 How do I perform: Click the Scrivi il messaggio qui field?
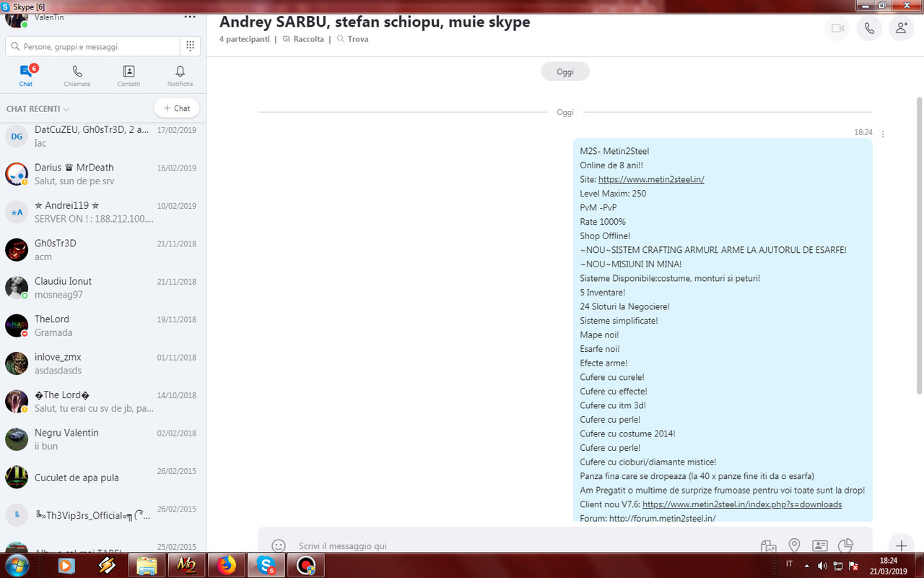520,546
